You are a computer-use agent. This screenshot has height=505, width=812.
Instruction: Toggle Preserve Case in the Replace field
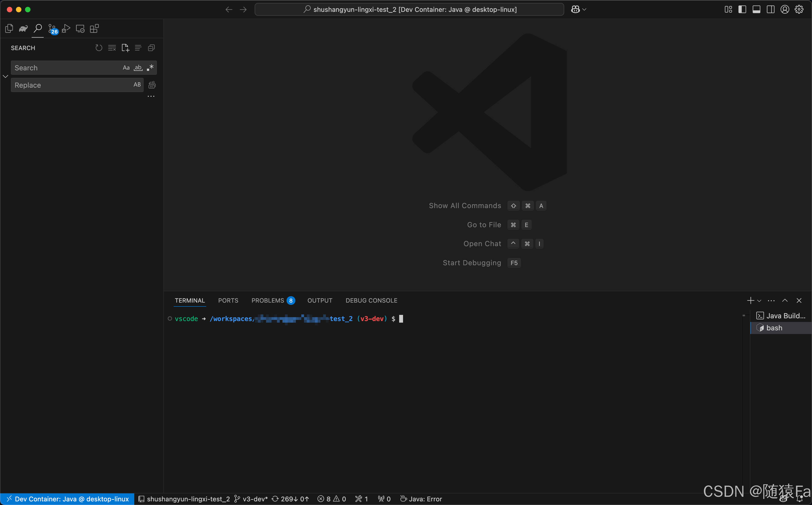point(137,85)
